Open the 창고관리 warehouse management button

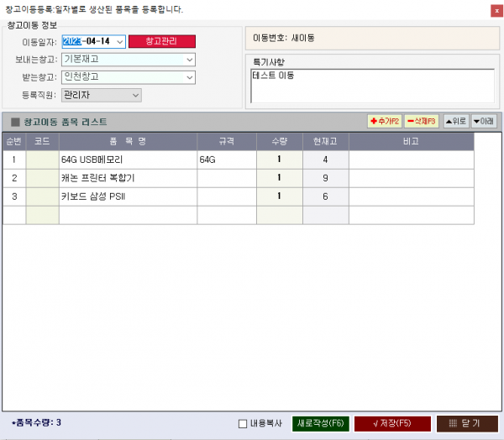[x=161, y=41]
